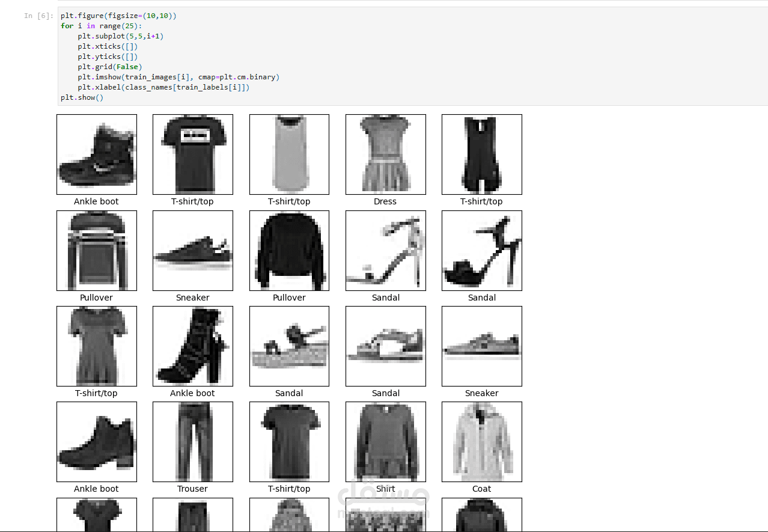Click the In [6] cell prompt
The width and height of the screenshot is (768, 532).
(38, 16)
